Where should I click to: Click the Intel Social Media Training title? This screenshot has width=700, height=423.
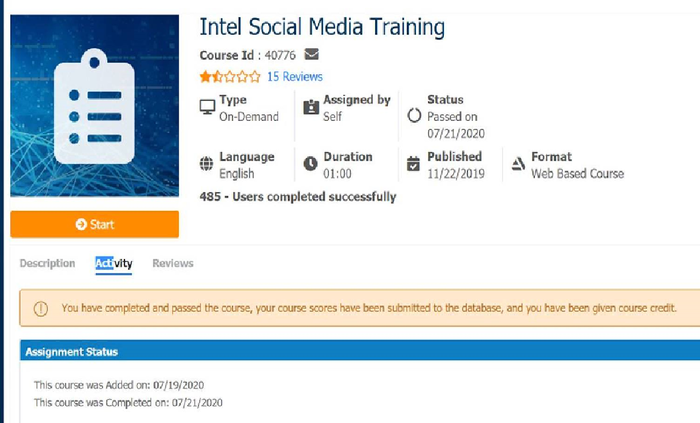[x=322, y=26]
